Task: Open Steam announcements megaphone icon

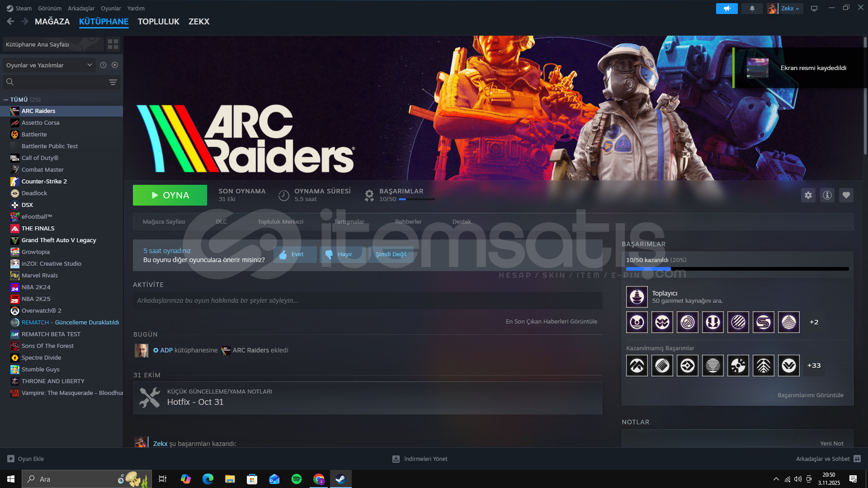Action: click(x=726, y=9)
